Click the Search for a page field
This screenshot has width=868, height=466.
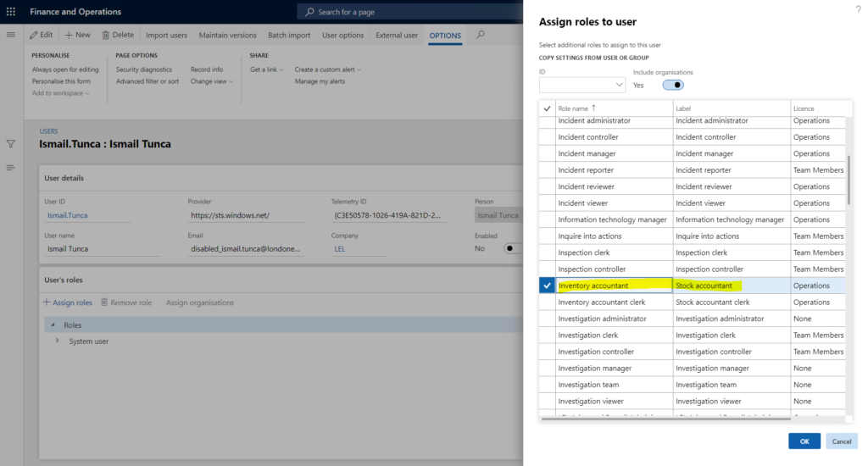(x=407, y=12)
